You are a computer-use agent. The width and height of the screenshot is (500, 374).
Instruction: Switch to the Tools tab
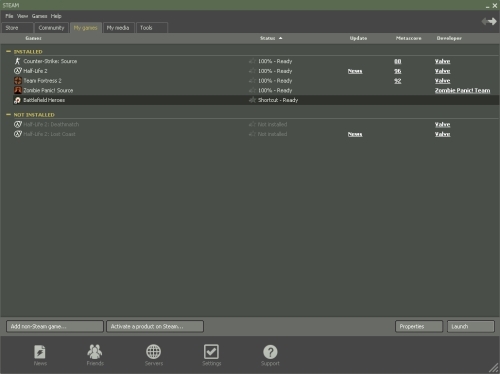(152, 28)
